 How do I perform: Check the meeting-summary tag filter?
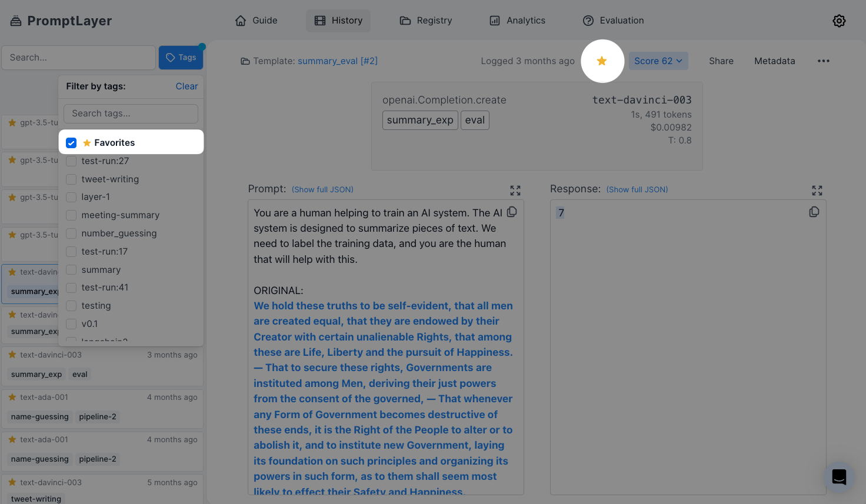(71, 215)
